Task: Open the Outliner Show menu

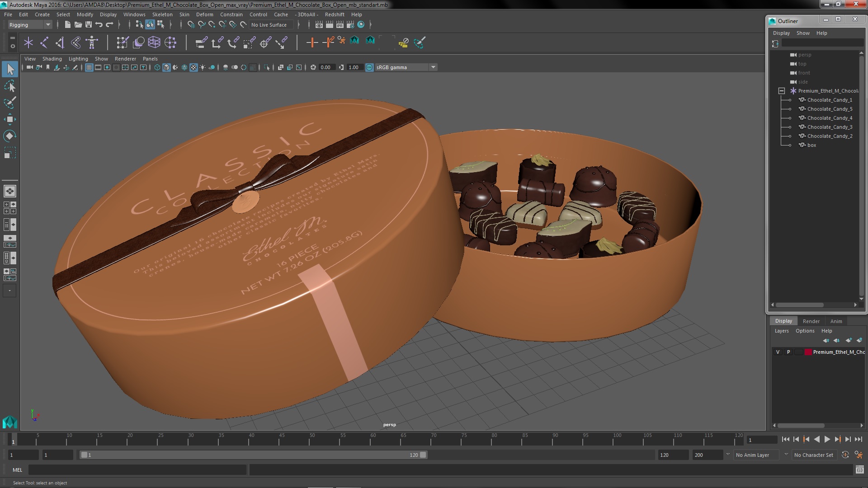Action: [x=803, y=33]
